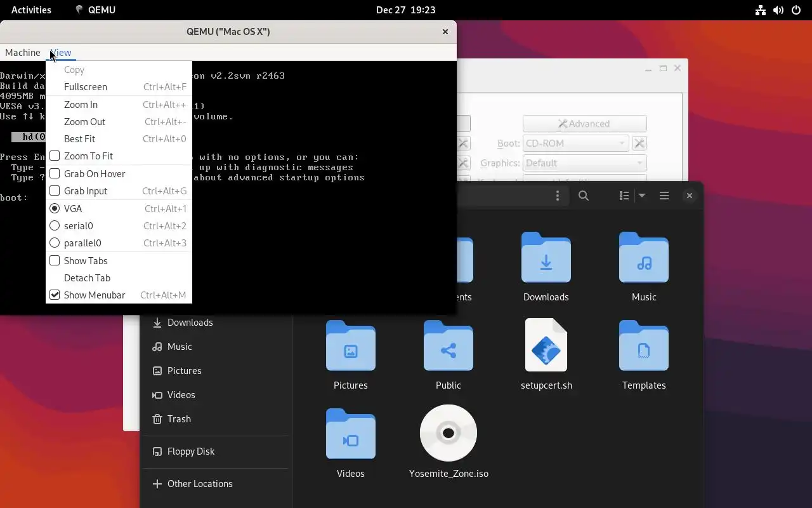Click the tool icon beside Boot dropdown
812x508 pixels.
coord(639,144)
